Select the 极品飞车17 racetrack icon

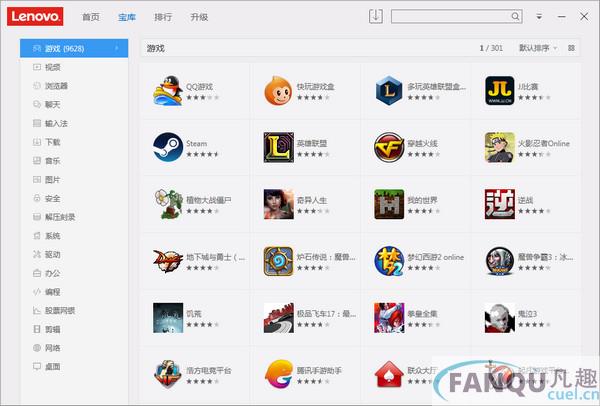coord(278,318)
